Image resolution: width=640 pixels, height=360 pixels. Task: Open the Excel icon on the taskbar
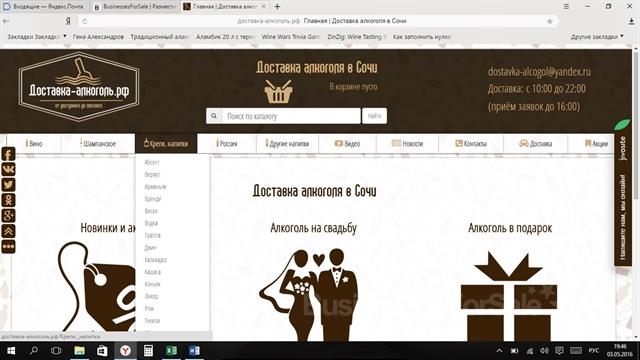pos(171,351)
